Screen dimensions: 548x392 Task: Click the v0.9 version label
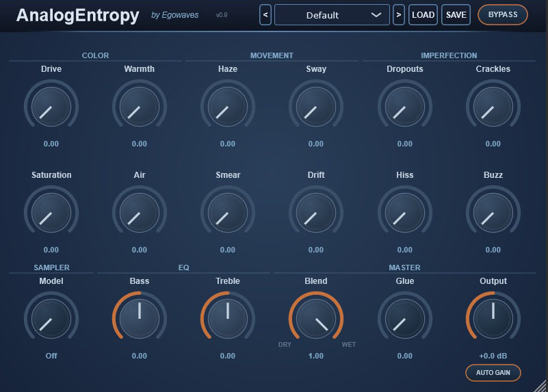coord(222,15)
